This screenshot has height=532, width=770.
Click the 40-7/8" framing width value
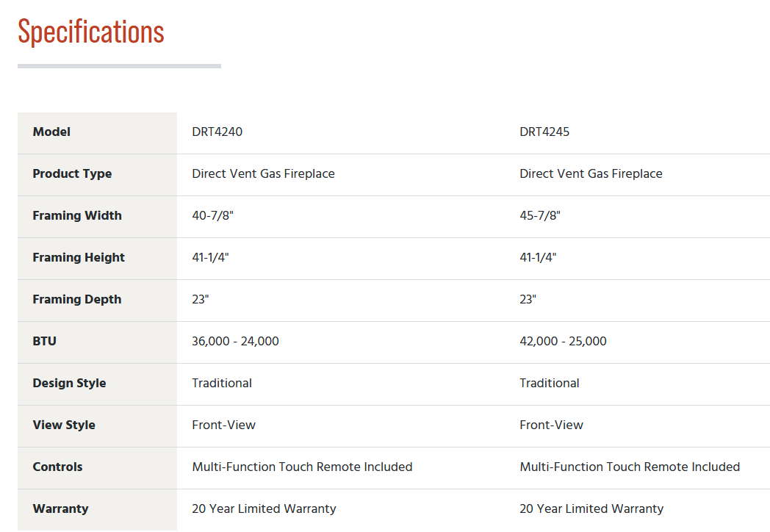point(212,215)
